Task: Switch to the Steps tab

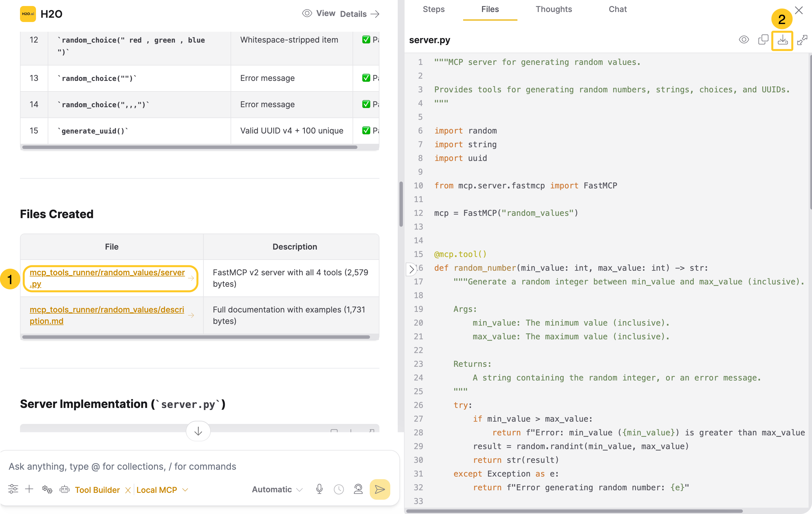Action: point(434,9)
